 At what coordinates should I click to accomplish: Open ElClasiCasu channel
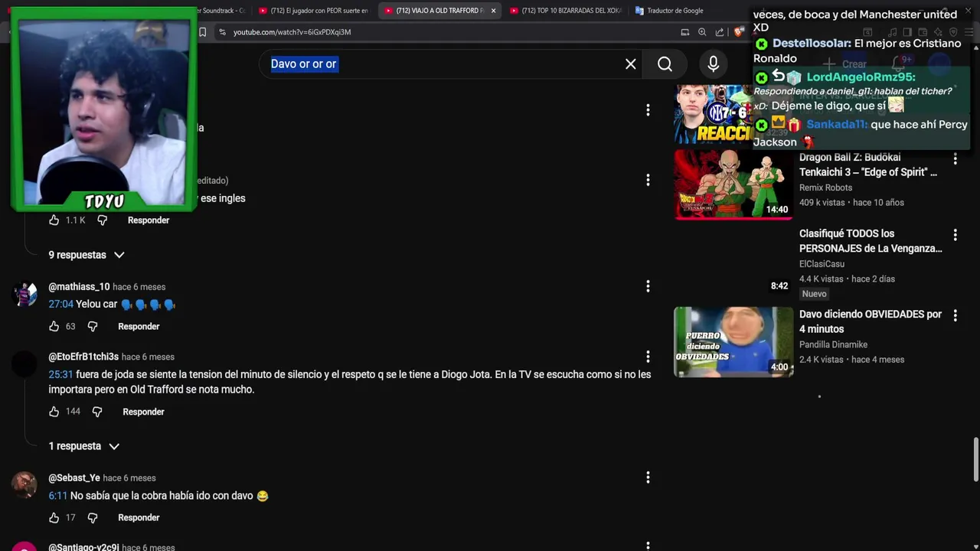point(822,264)
